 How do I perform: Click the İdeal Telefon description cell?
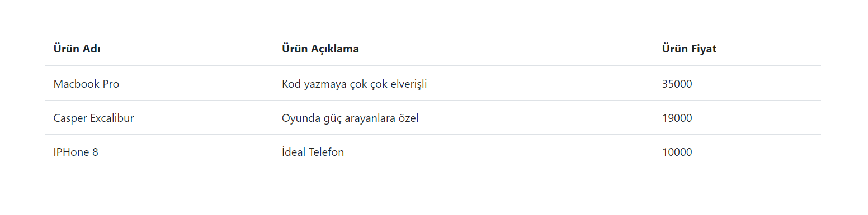[x=313, y=152]
